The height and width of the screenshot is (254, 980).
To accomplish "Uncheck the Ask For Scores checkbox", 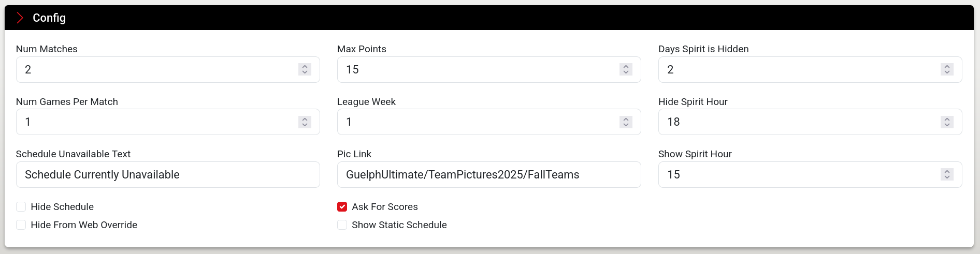I will [342, 207].
